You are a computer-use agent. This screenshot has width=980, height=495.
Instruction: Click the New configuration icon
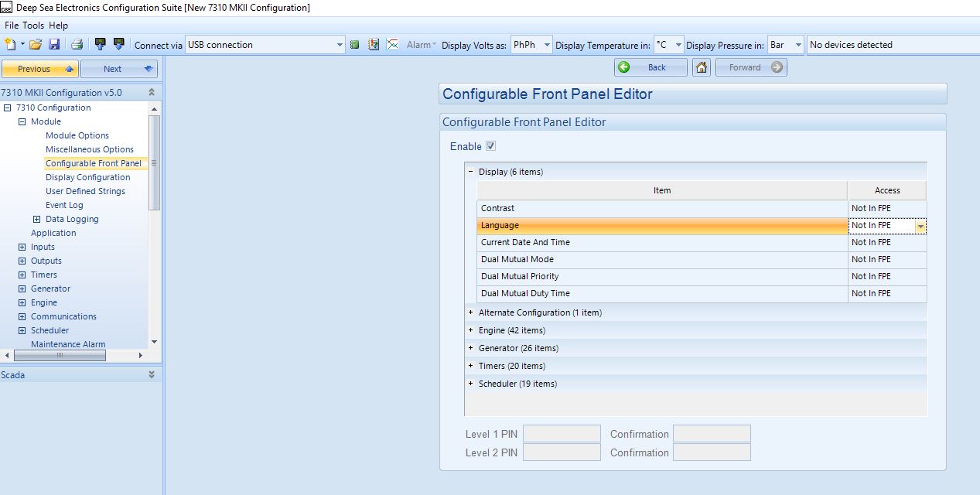(x=10, y=45)
